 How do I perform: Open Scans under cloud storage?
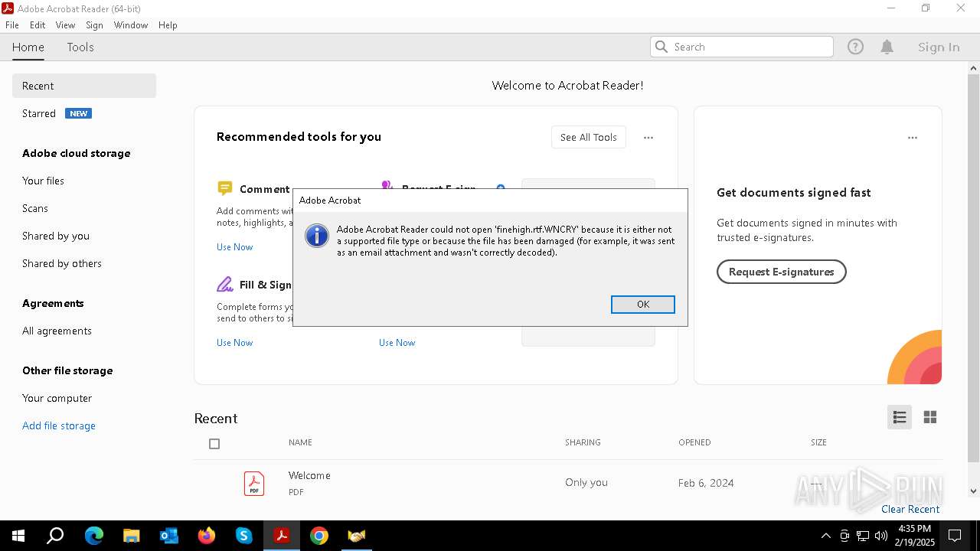tap(35, 208)
